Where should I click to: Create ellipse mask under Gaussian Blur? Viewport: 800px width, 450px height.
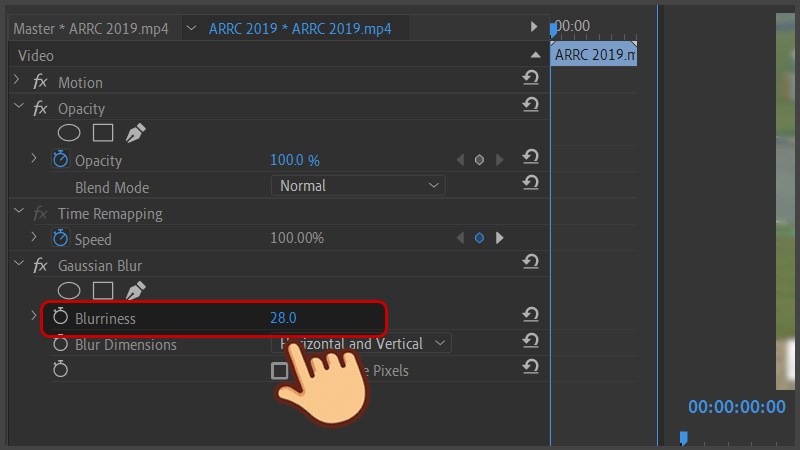coord(69,291)
